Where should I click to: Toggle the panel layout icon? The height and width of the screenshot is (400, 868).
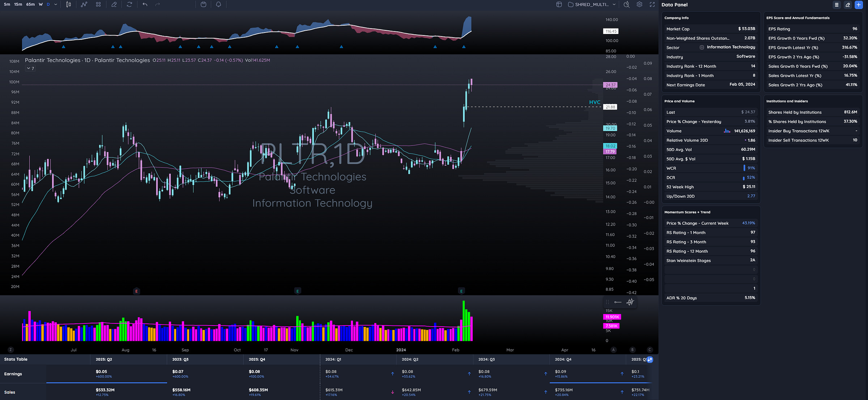tap(559, 4)
